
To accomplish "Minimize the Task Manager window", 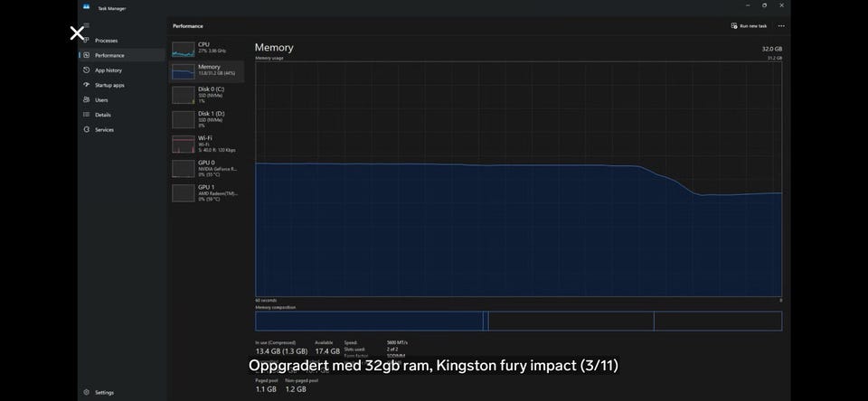I will coord(747,5).
